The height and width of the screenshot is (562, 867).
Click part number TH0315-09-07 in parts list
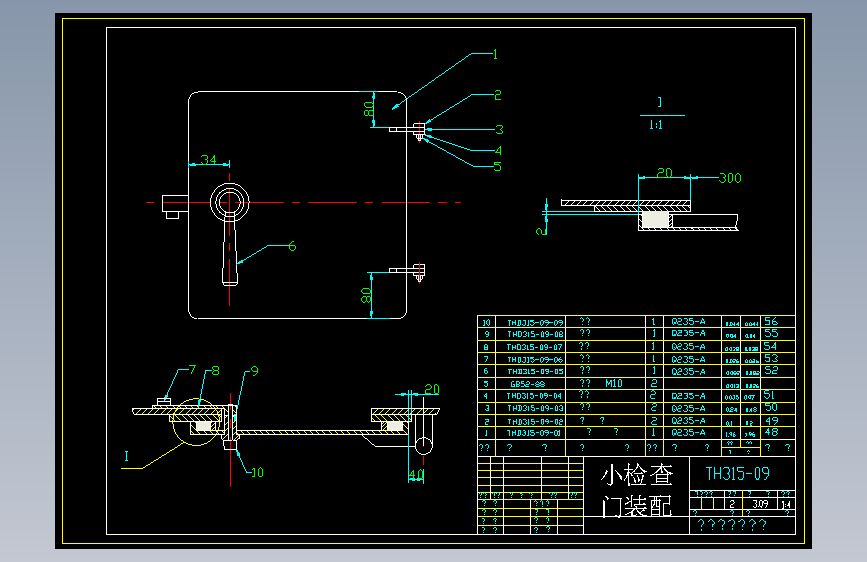(535, 347)
